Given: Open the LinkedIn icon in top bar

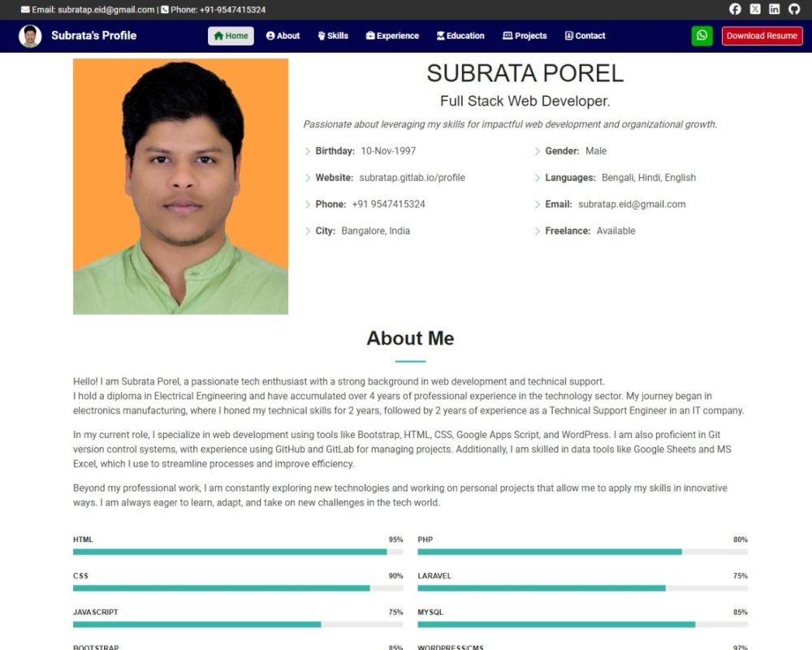Looking at the screenshot, I should (x=775, y=9).
